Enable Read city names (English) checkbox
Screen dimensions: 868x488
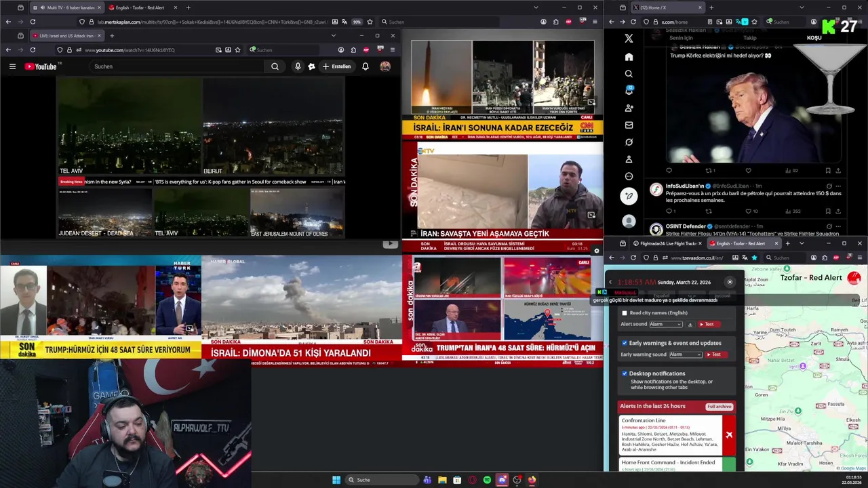point(625,313)
